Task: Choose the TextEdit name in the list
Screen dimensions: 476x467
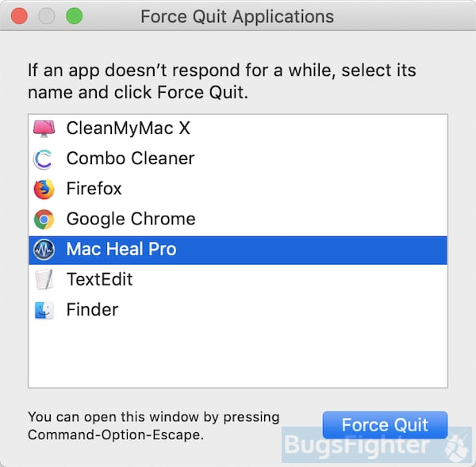Action: [99, 279]
